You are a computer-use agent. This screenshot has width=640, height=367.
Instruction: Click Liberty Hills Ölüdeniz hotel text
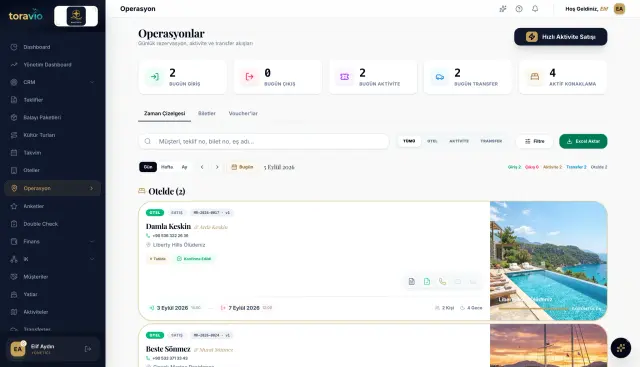(179, 245)
